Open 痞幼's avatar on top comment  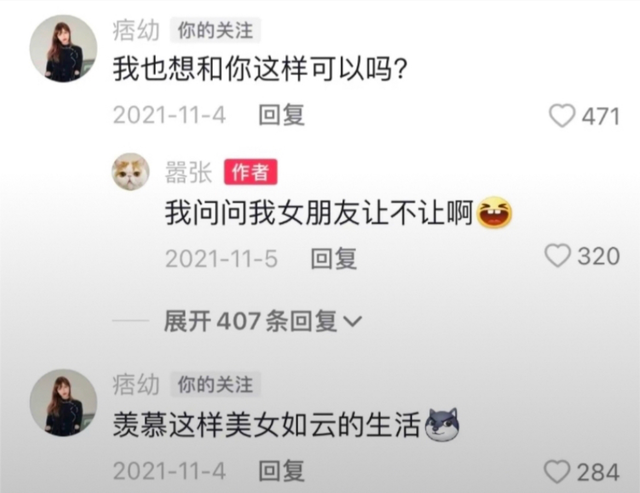(63, 49)
